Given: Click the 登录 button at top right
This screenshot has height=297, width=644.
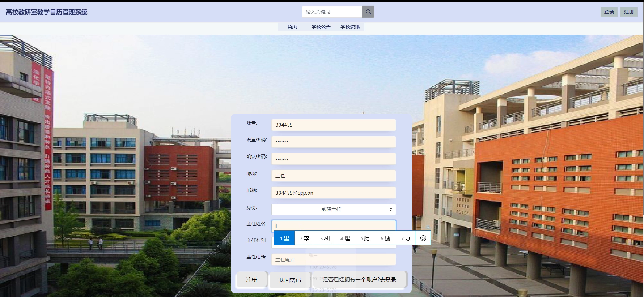Looking at the screenshot, I should tap(609, 11).
